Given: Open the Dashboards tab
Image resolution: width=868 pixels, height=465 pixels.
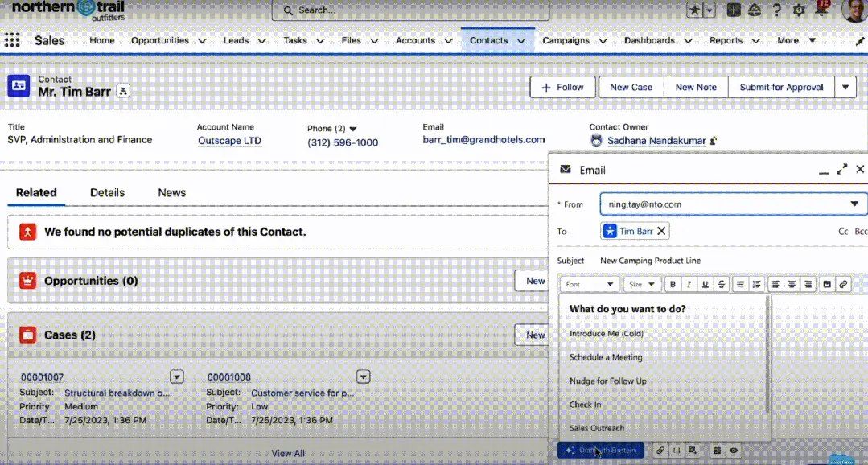Looking at the screenshot, I should [x=649, y=40].
